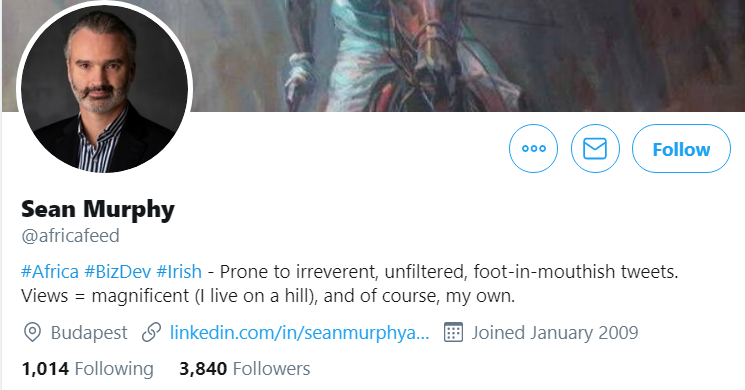
Task: Open the three-dot more options menu
Action: 533,149
